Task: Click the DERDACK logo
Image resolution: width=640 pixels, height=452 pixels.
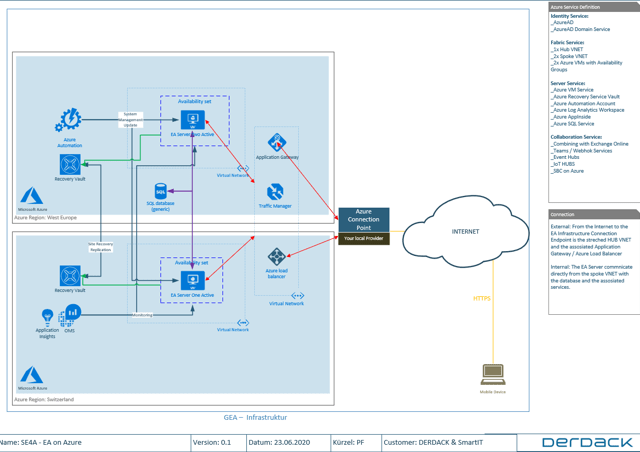Action: pyautogui.click(x=587, y=442)
